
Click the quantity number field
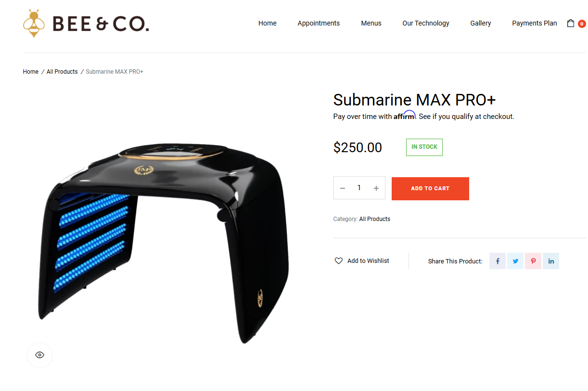[359, 188]
